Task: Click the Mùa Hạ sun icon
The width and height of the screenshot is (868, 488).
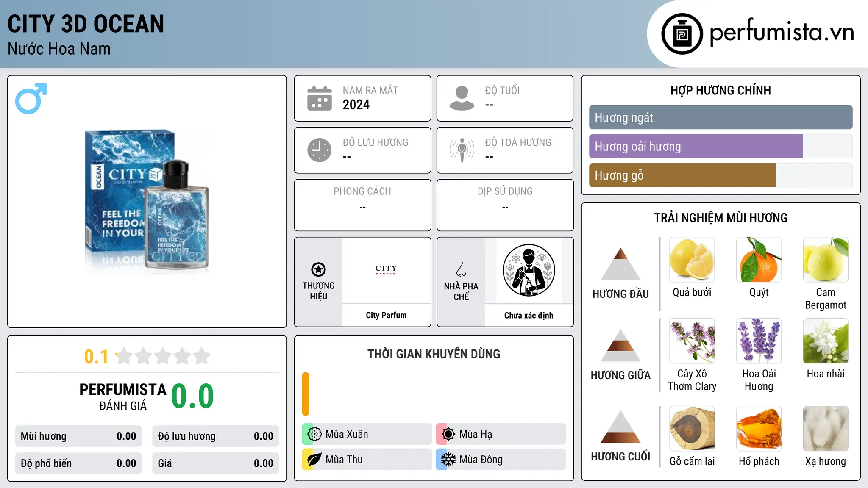Action: pyautogui.click(x=448, y=434)
